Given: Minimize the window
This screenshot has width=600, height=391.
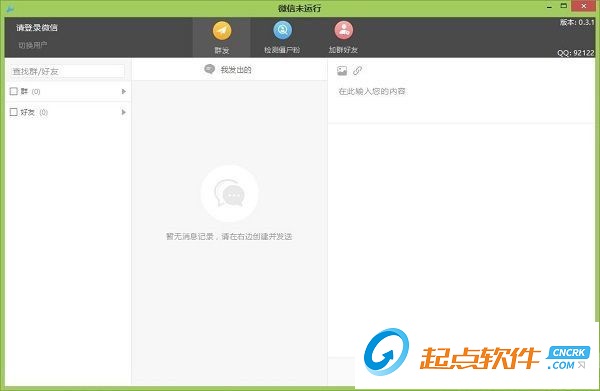Looking at the screenshot, I should [x=549, y=7].
